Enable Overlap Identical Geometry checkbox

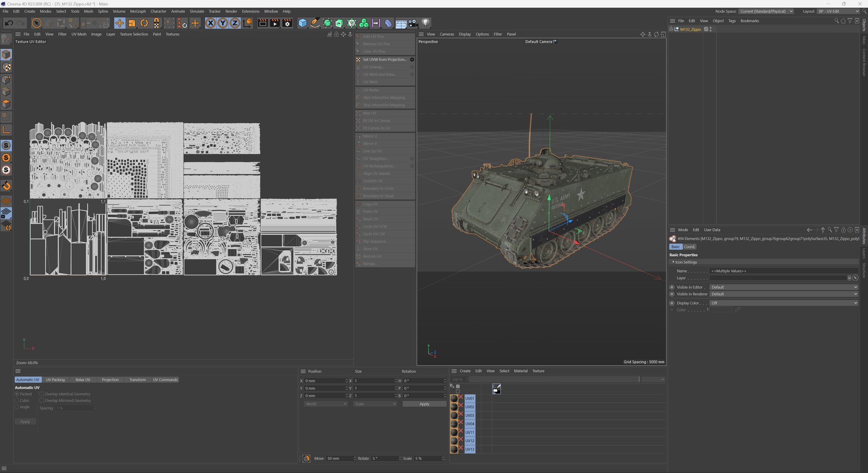(x=42, y=394)
